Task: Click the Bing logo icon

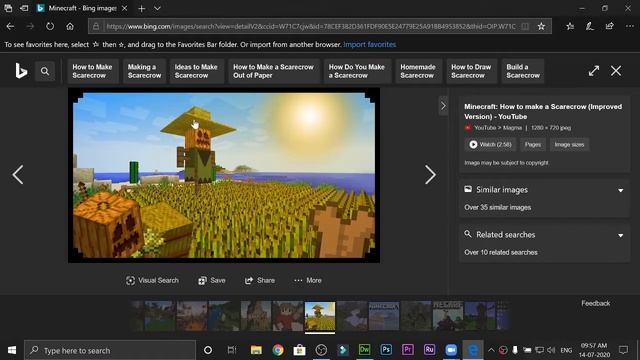Action: (21, 71)
